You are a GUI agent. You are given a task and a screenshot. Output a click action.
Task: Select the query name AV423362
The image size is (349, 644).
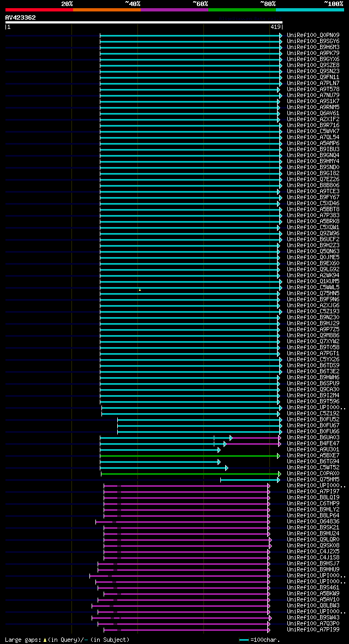point(21,17)
